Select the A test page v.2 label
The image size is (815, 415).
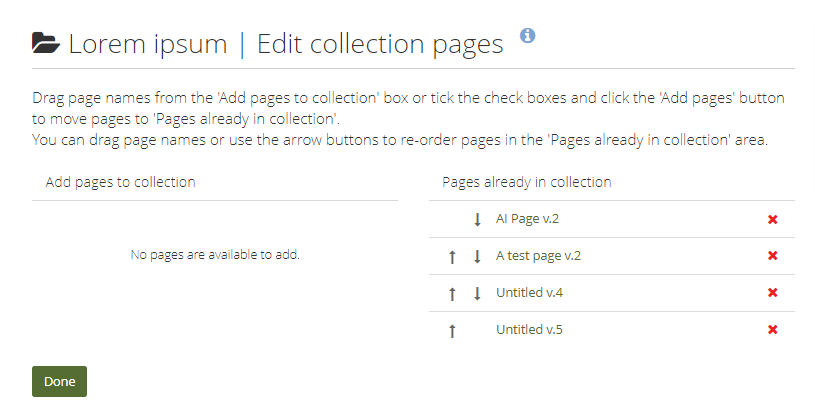click(538, 255)
